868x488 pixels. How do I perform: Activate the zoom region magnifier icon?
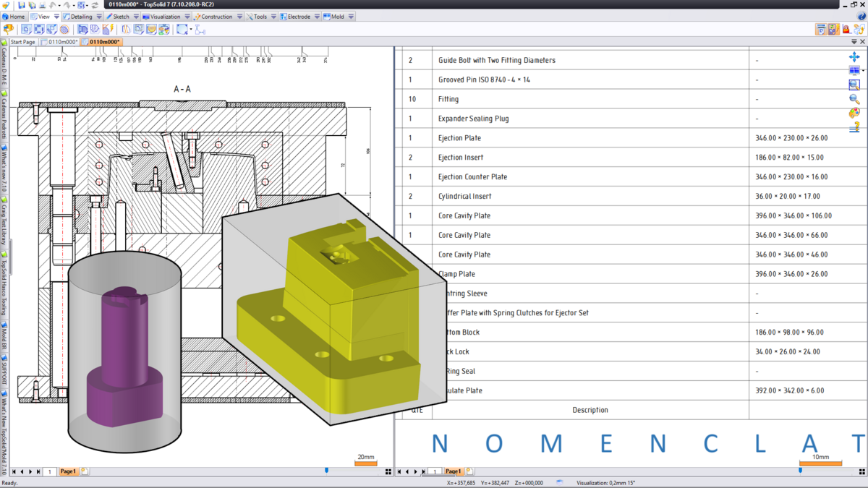(x=855, y=84)
